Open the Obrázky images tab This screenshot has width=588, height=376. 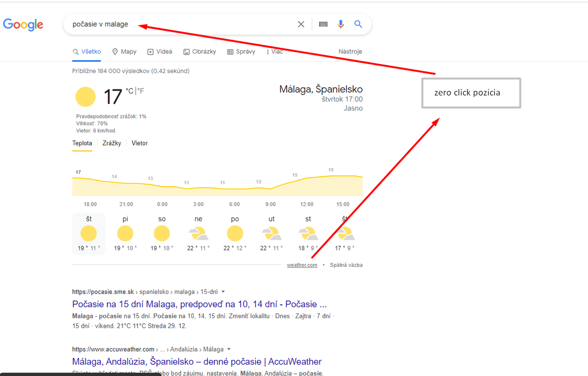200,51
